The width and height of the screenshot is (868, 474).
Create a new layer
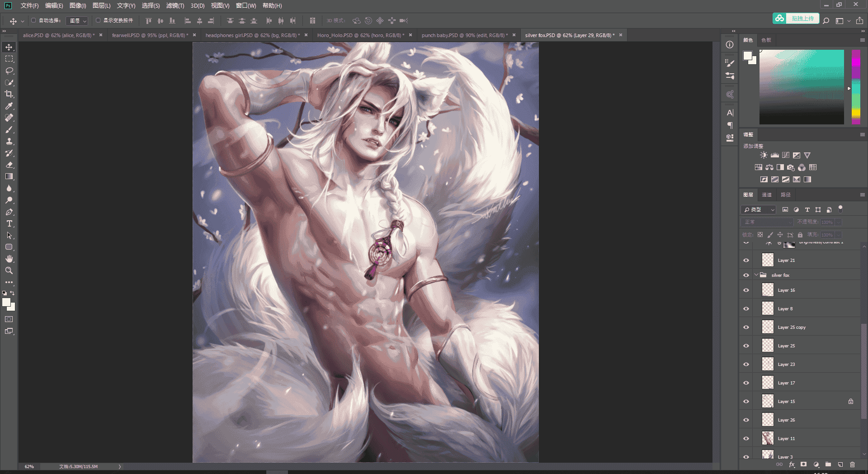(x=840, y=465)
